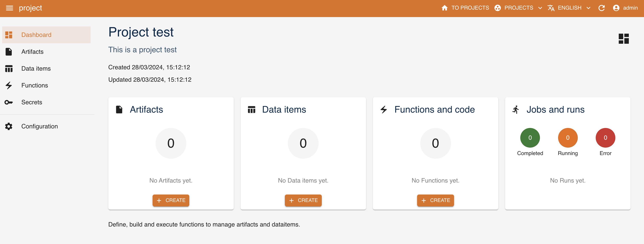
Task: Click CREATE button under Functions and code
Action: tap(435, 200)
